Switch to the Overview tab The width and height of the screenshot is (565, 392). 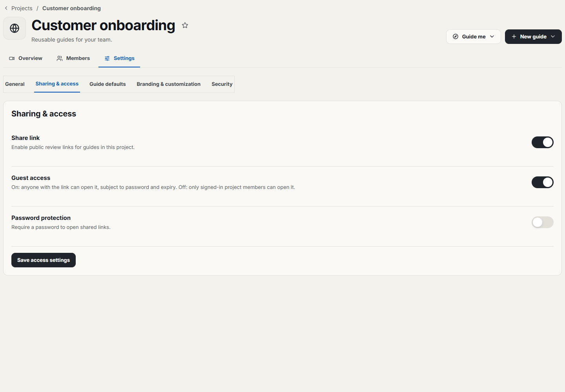pos(26,58)
